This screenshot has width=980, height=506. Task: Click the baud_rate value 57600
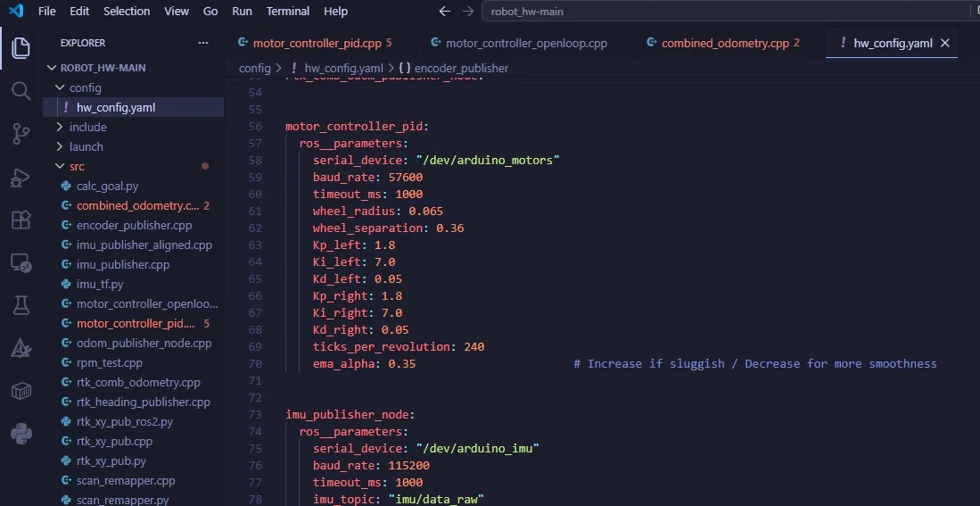click(x=406, y=177)
